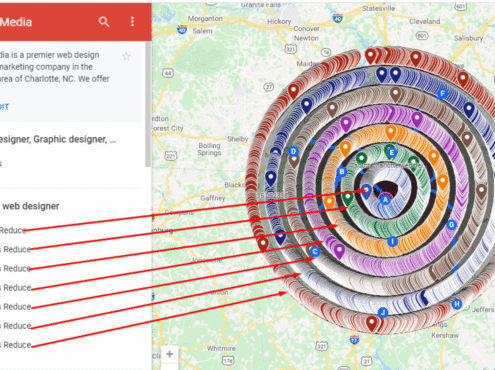The height and width of the screenshot is (370, 495).
Task: Star this map with the star icon
Action: pos(126,56)
